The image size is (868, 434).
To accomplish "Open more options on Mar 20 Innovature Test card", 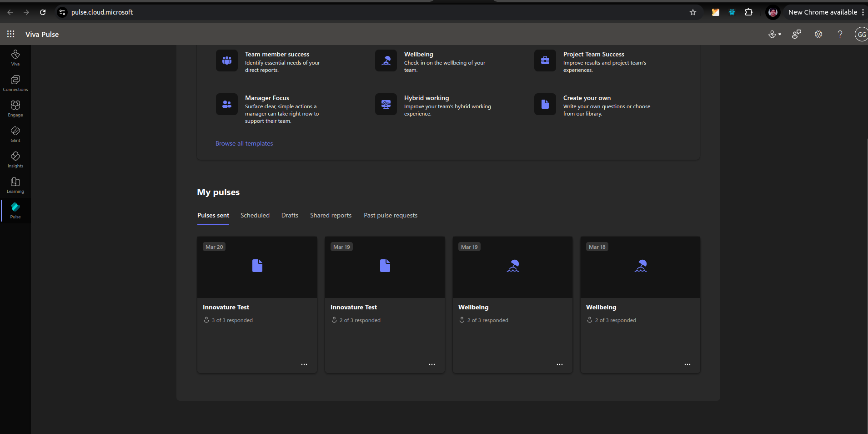I will point(304,364).
